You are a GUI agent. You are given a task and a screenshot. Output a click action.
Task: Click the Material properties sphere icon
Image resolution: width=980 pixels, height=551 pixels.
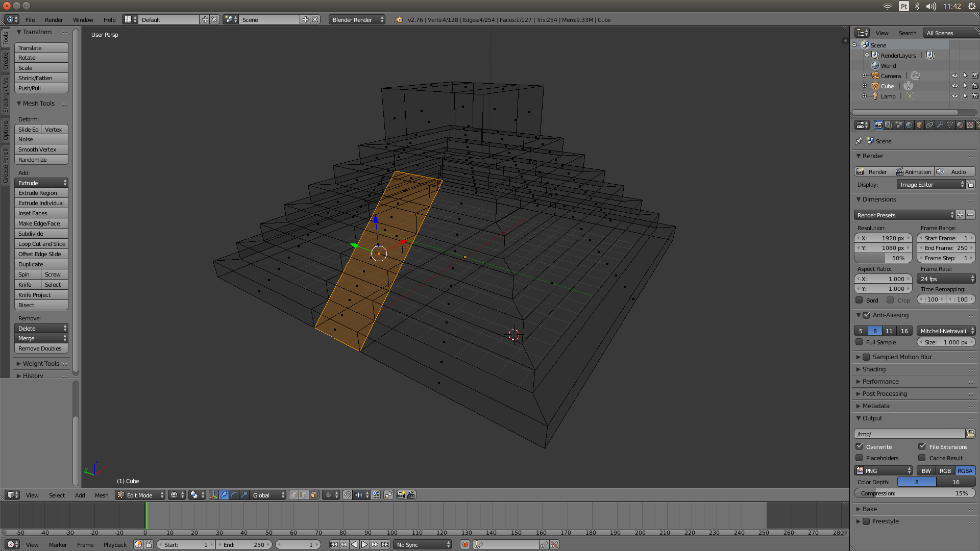960,125
